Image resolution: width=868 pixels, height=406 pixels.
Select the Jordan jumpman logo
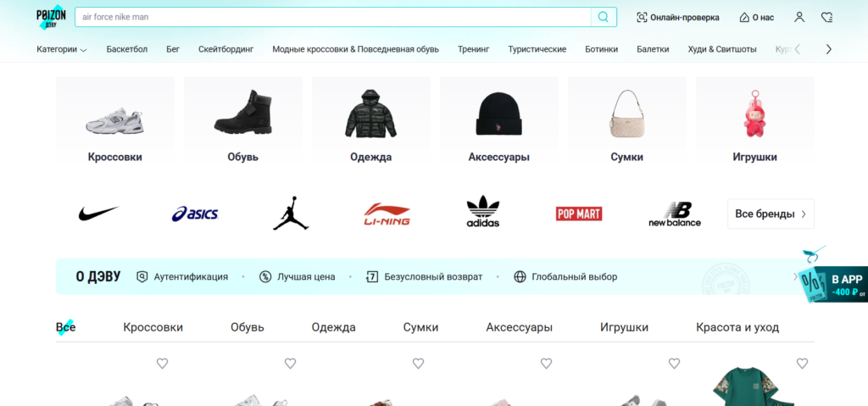[x=291, y=213]
